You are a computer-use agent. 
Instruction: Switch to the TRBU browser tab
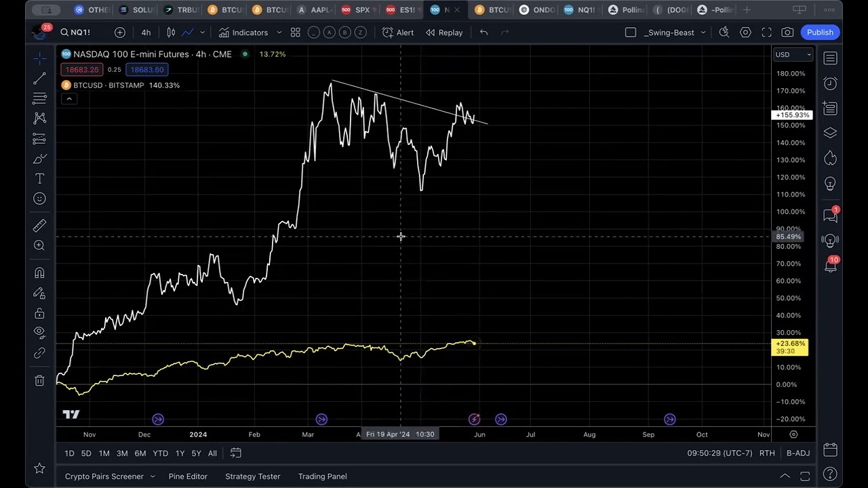tap(181, 9)
